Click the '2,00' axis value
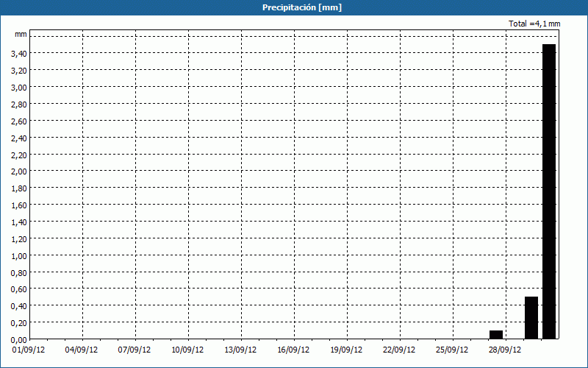 click(x=19, y=171)
